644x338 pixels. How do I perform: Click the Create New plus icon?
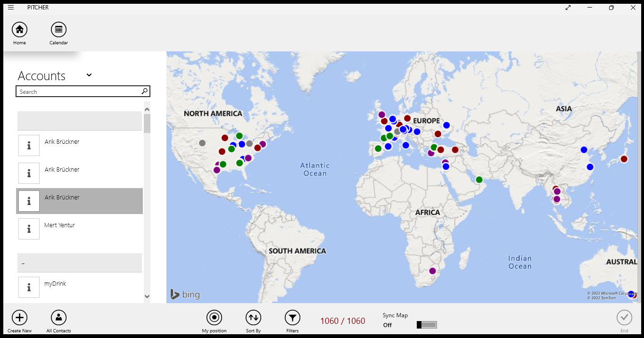point(19,318)
